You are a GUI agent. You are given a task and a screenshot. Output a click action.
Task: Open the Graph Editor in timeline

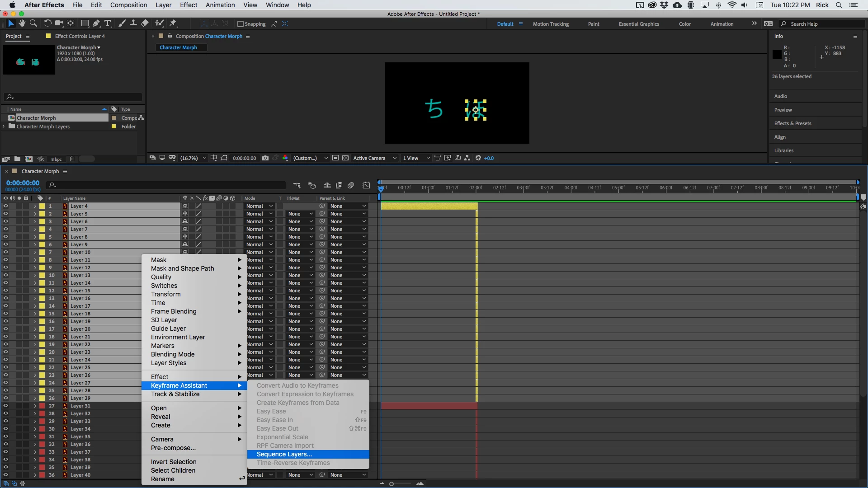coord(366,185)
